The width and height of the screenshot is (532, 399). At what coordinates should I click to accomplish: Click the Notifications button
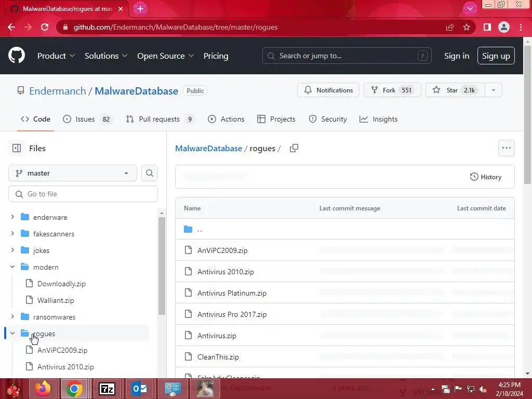(328, 90)
